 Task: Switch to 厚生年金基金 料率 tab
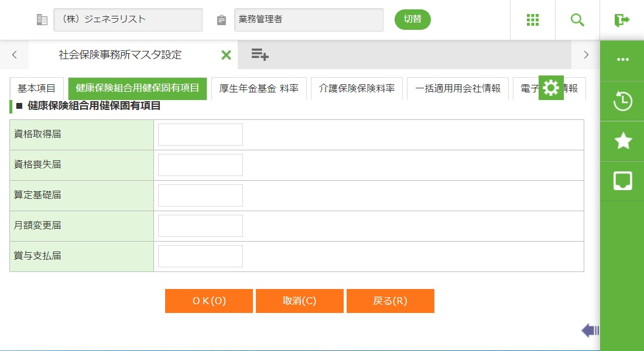(x=259, y=88)
